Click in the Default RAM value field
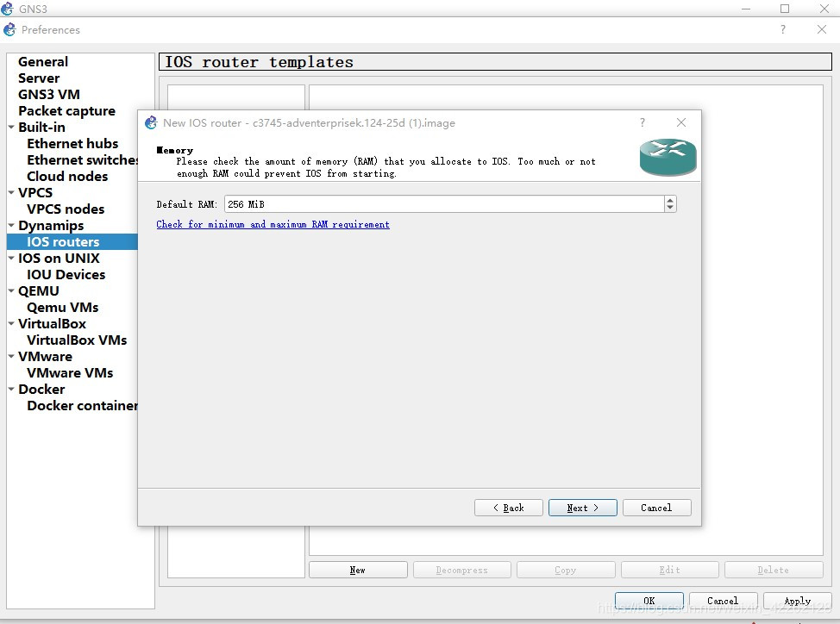The image size is (840, 624). (444, 204)
